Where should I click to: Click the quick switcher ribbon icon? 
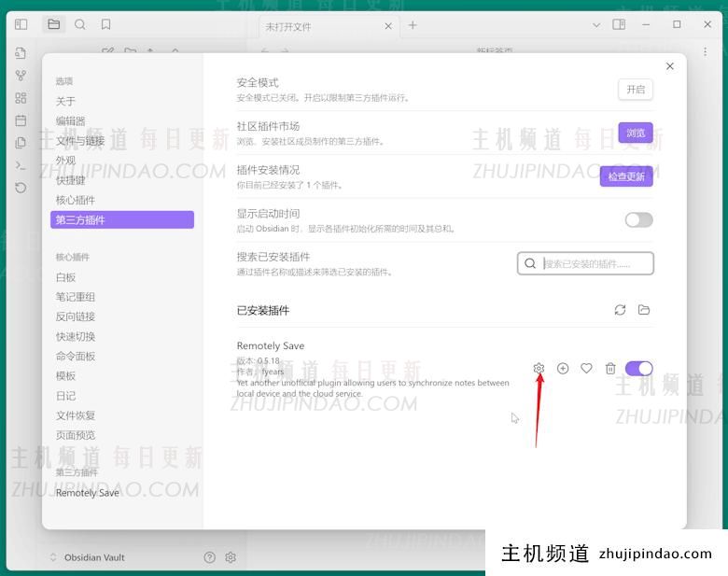(x=21, y=53)
